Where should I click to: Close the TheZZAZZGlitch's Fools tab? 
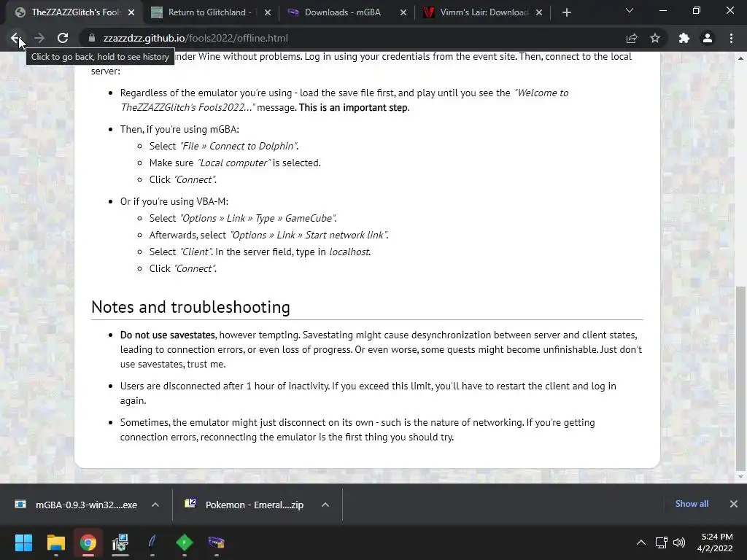coord(131,12)
